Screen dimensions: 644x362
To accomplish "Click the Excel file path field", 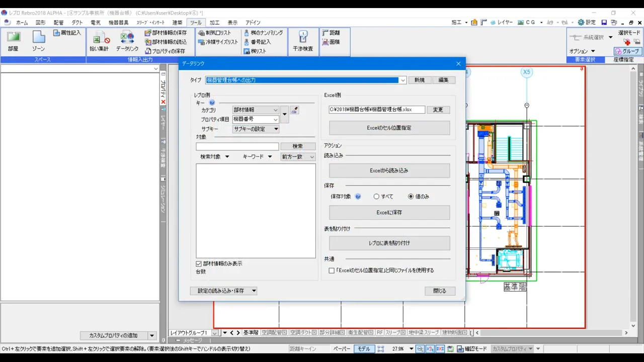I will [x=377, y=110].
